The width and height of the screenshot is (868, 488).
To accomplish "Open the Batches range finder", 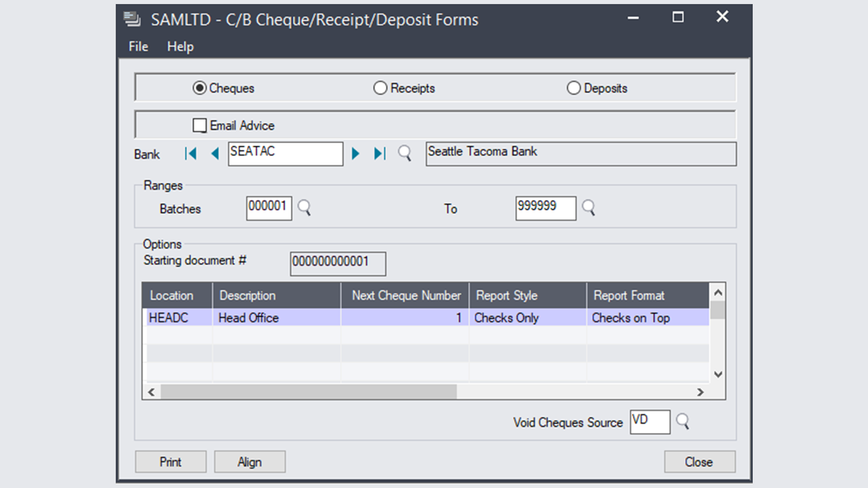I will tap(304, 208).
